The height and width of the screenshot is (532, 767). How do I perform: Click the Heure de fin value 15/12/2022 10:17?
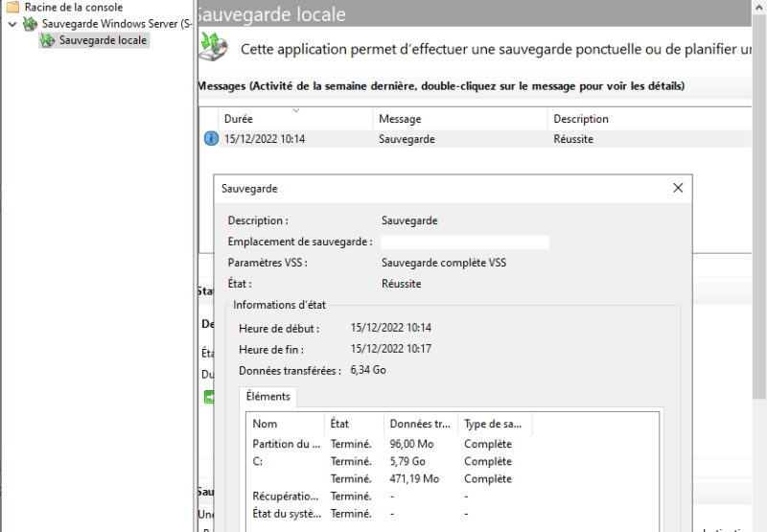tap(391, 349)
